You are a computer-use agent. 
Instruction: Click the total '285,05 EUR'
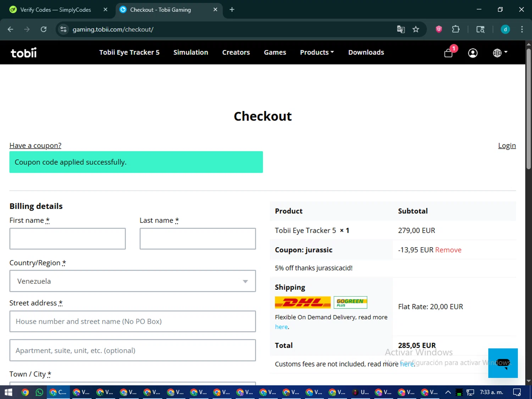coord(417,345)
